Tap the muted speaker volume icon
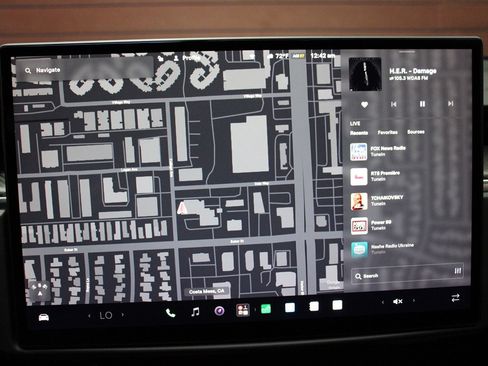This screenshot has width=488, height=366. (398, 301)
